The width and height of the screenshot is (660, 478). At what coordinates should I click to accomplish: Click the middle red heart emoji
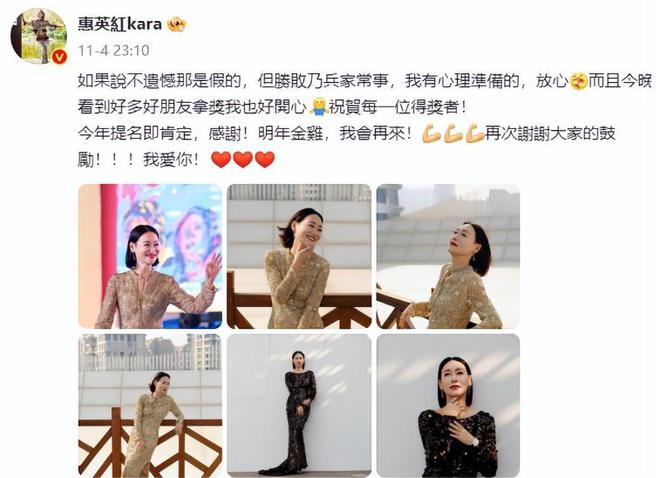tap(243, 159)
